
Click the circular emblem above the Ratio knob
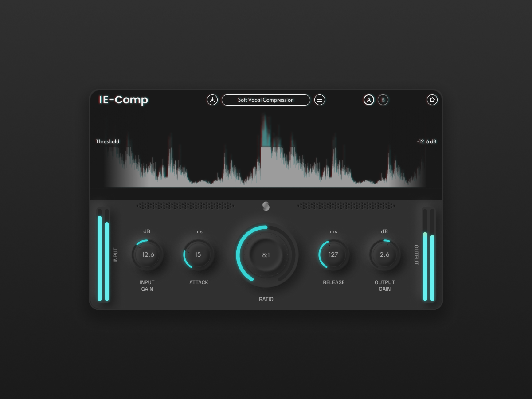266,206
